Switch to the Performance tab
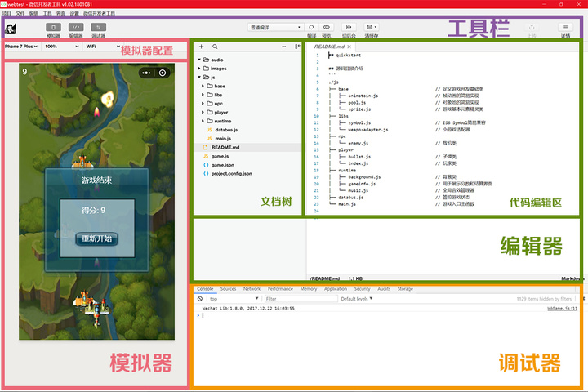Viewport: 588px width, 392px height. (280, 289)
